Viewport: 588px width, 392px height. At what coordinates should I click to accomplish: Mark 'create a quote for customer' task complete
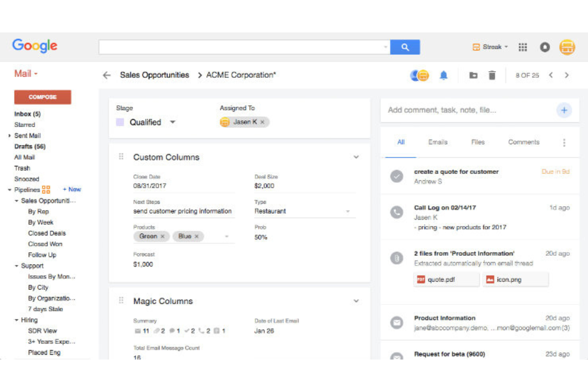[397, 176]
